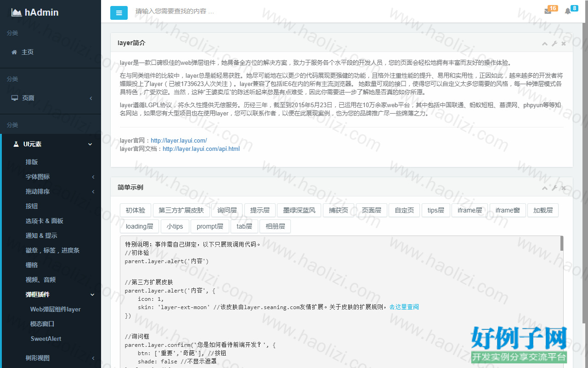Click the monitor icon beside 页面
The image size is (588, 368).
pyautogui.click(x=15, y=98)
